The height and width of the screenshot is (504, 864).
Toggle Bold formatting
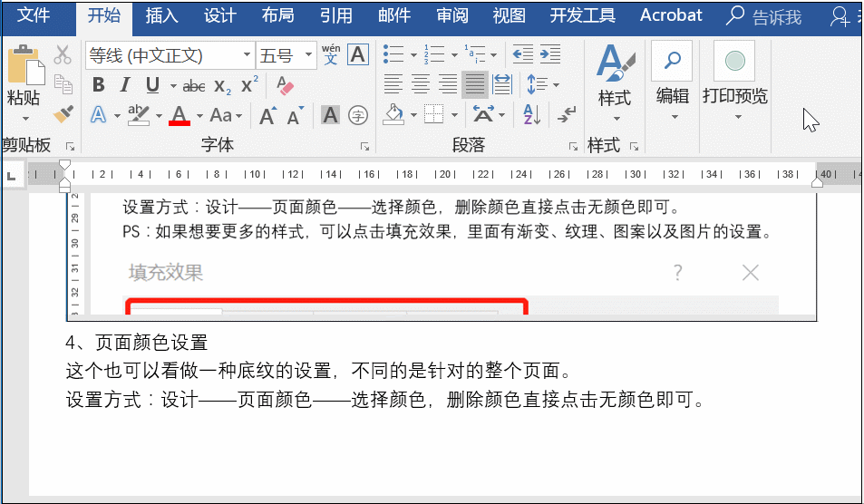point(99,85)
